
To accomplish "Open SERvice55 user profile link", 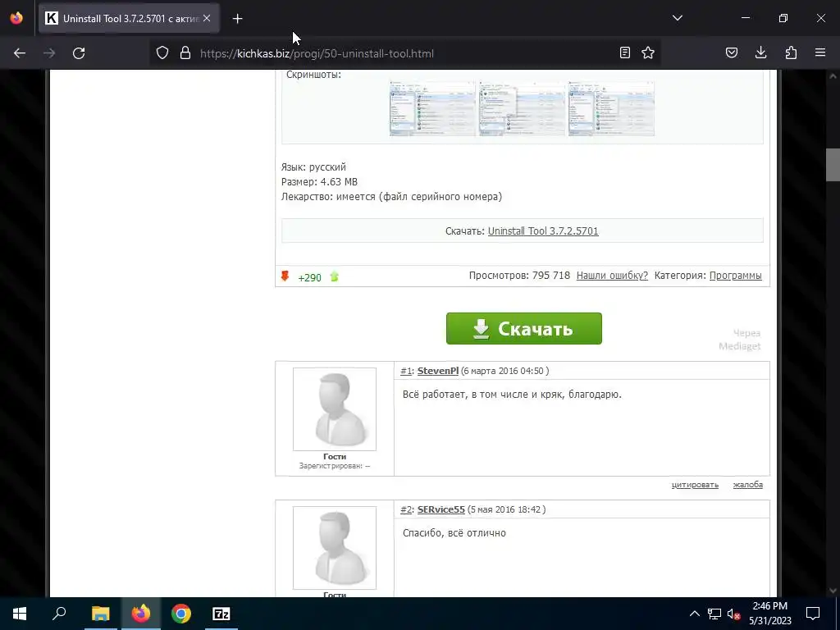I will pyautogui.click(x=441, y=509).
